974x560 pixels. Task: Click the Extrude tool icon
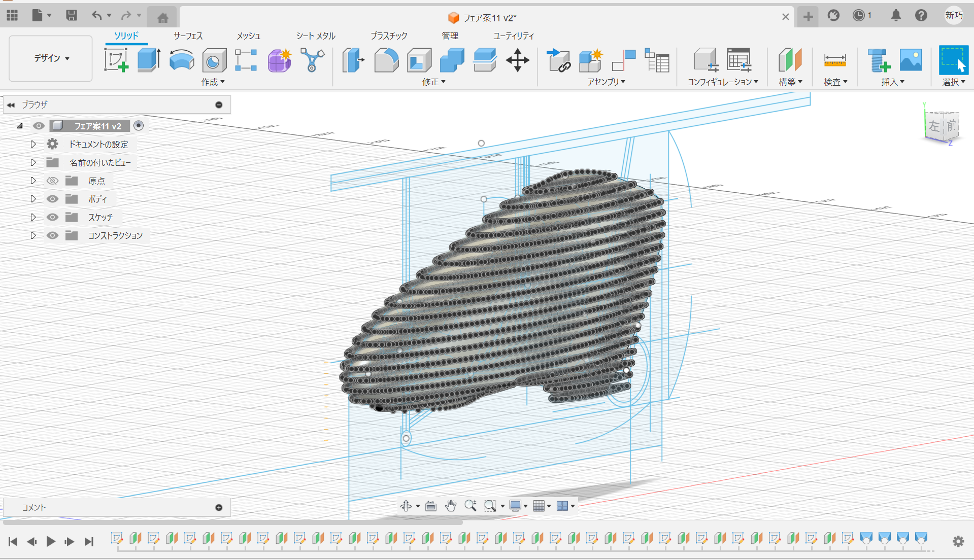click(149, 60)
